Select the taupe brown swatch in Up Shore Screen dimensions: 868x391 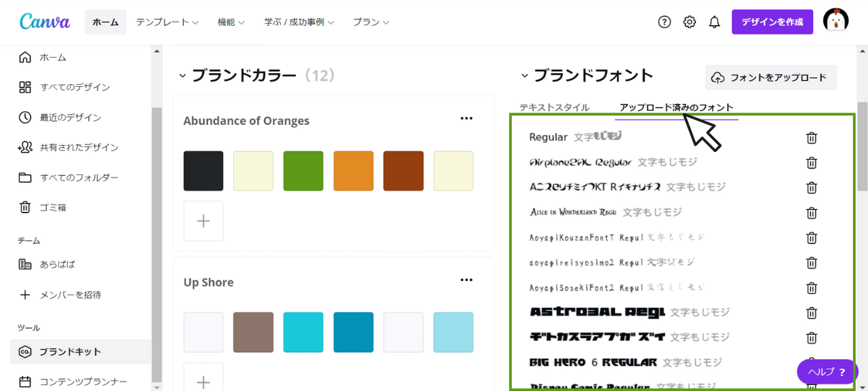[254, 332]
